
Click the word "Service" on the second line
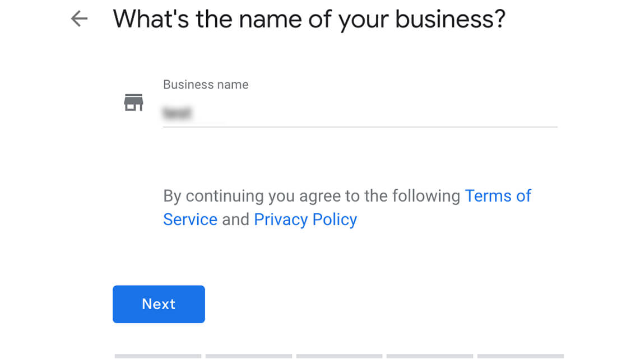[x=190, y=219]
